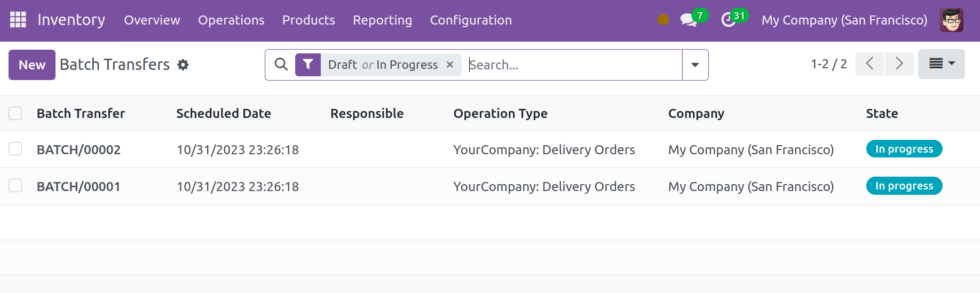Click the Batch Transfers settings gear icon
The height and width of the screenshot is (293, 980).
(183, 65)
